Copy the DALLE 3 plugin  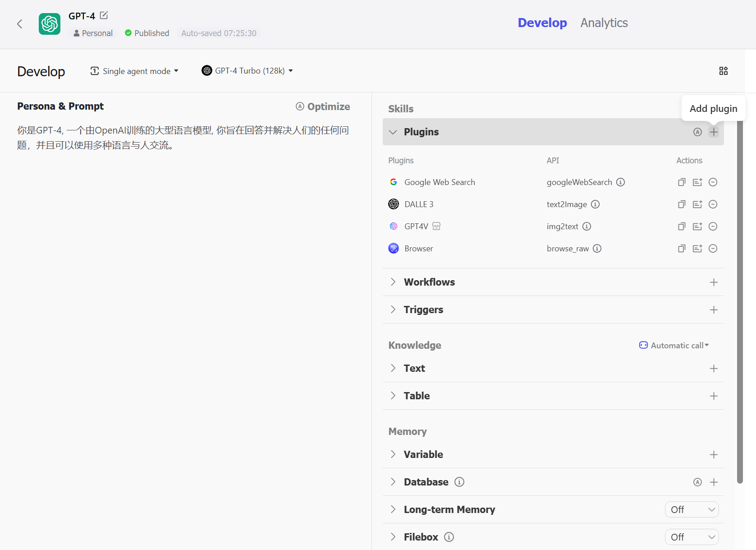(x=682, y=204)
